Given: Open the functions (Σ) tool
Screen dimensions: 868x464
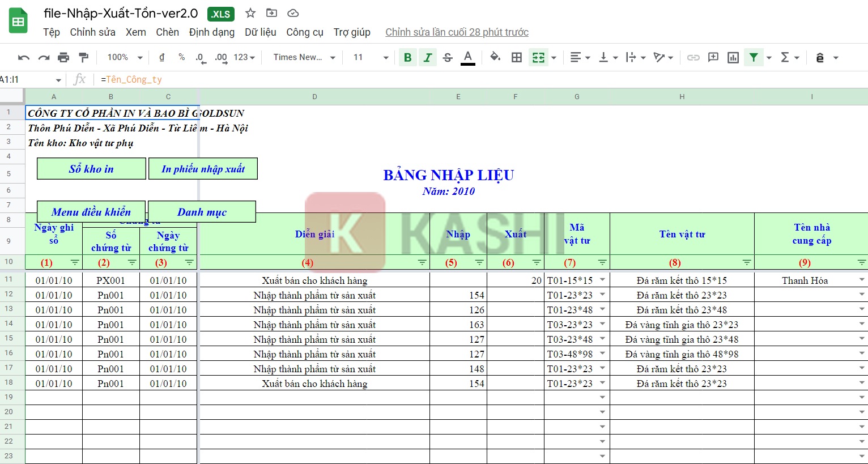Looking at the screenshot, I should (785, 57).
